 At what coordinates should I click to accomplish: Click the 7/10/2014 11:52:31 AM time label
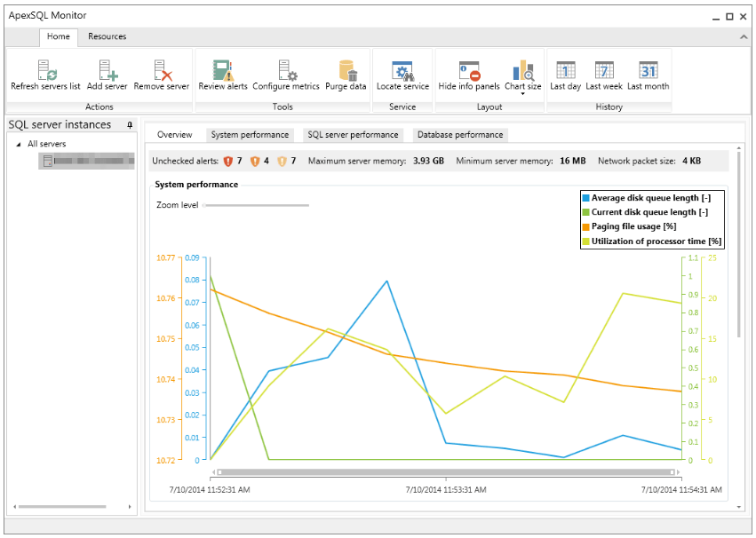[210, 490]
